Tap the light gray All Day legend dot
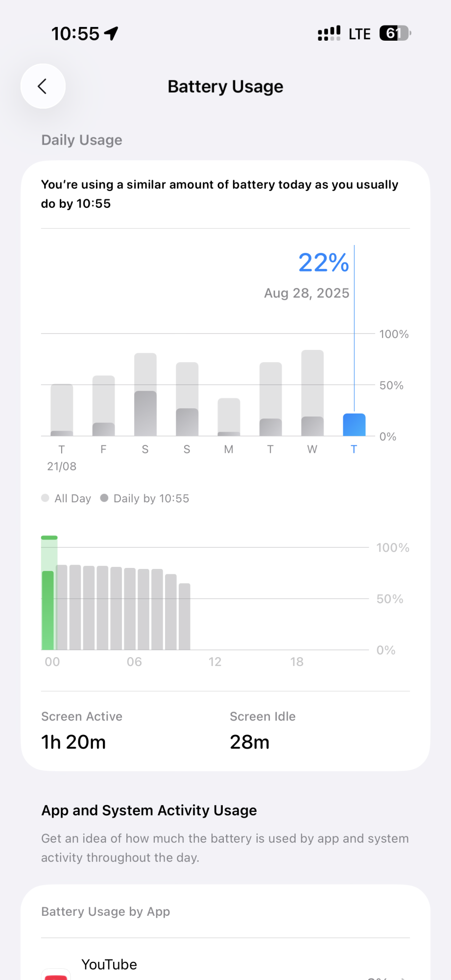 pyautogui.click(x=46, y=498)
